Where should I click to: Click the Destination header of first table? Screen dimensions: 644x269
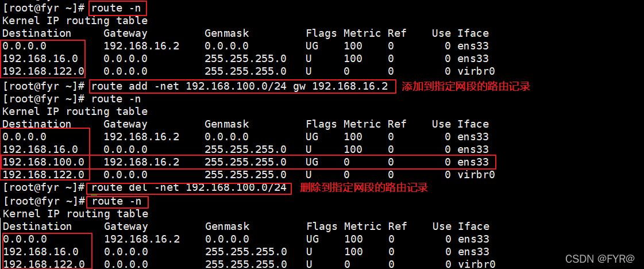tap(37, 33)
